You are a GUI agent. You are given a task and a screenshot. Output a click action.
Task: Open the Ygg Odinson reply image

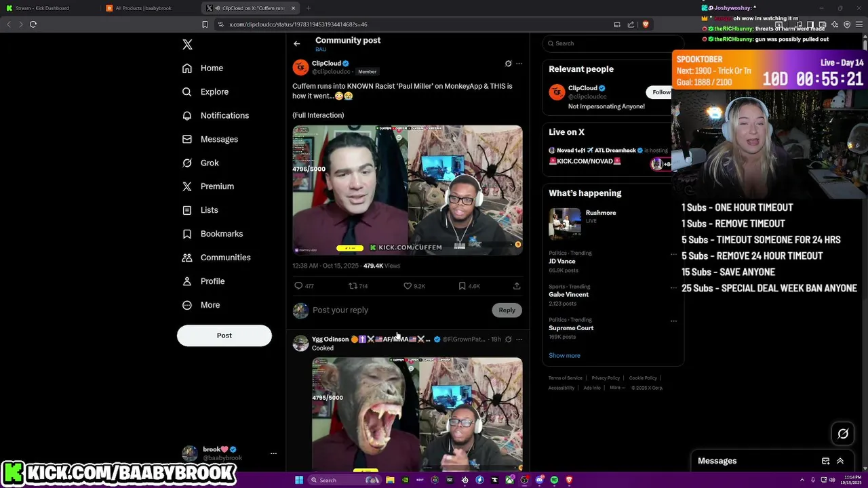417,414
